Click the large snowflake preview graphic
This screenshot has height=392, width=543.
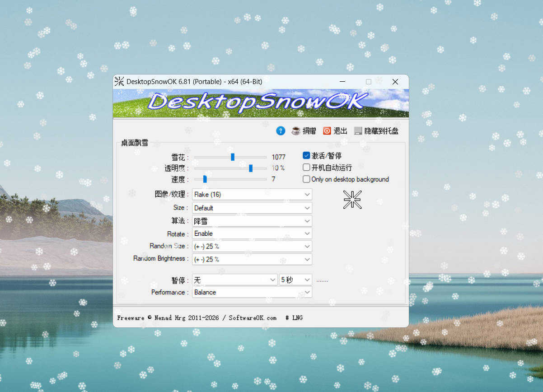coord(352,200)
